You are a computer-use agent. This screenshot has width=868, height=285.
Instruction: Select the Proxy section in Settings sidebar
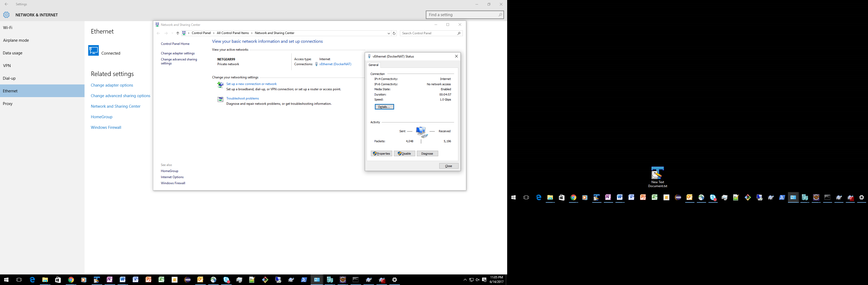pyautogui.click(x=8, y=104)
